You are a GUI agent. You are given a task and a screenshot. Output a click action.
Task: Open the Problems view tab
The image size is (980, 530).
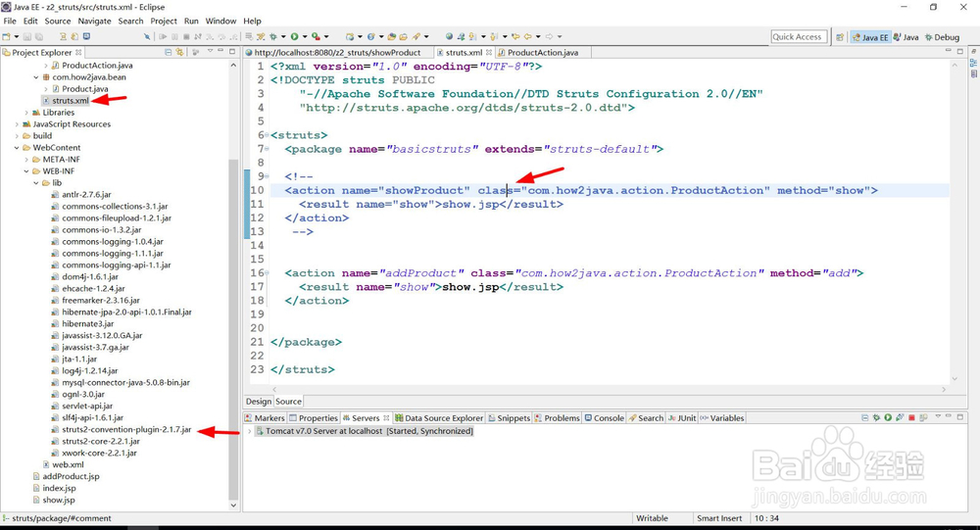[x=557, y=418]
